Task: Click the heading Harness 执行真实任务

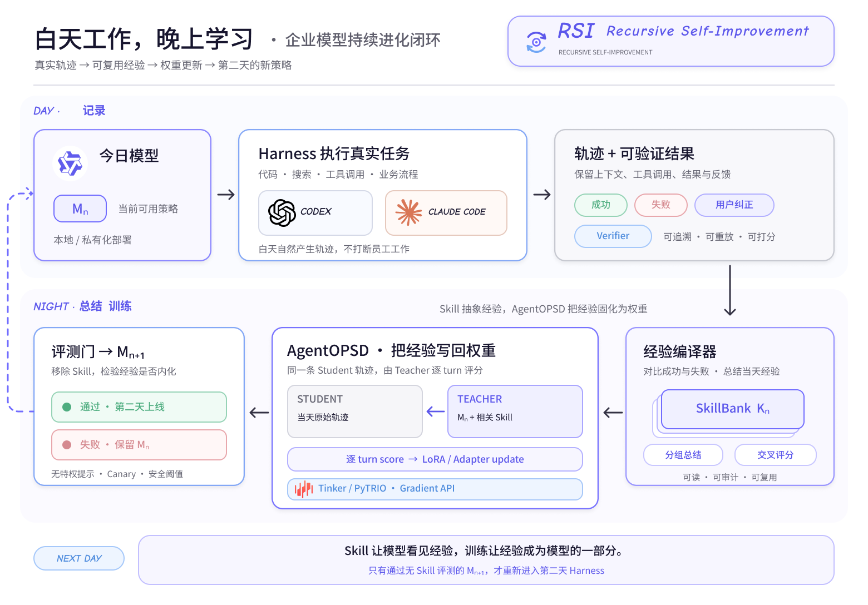Action: pos(334,153)
